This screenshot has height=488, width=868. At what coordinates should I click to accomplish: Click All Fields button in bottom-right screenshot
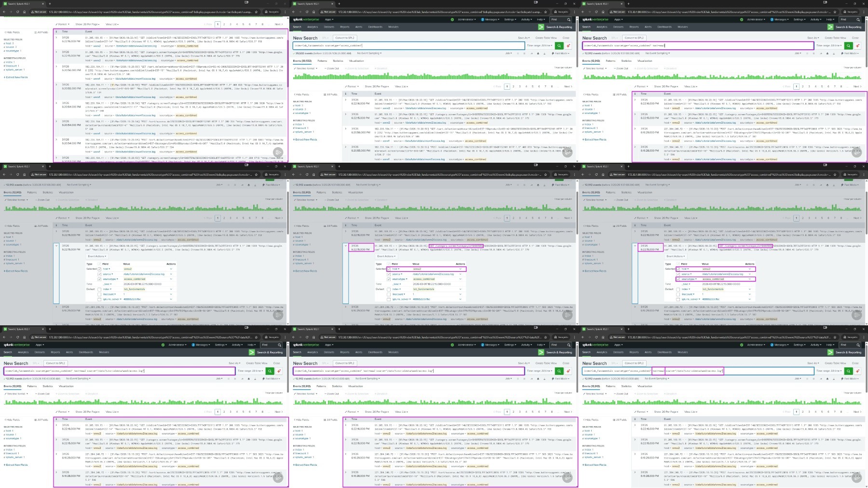(x=620, y=419)
